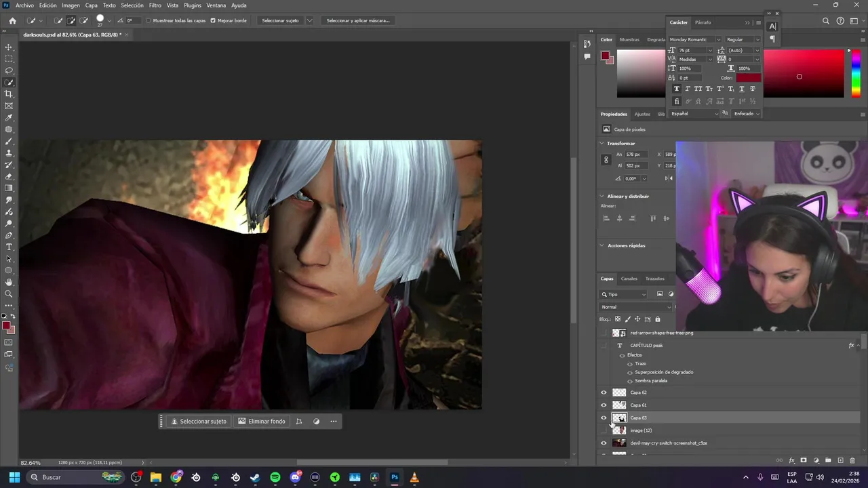The width and height of the screenshot is (868, 488).
Task: Open the Ventana menu
Action: 216,5
